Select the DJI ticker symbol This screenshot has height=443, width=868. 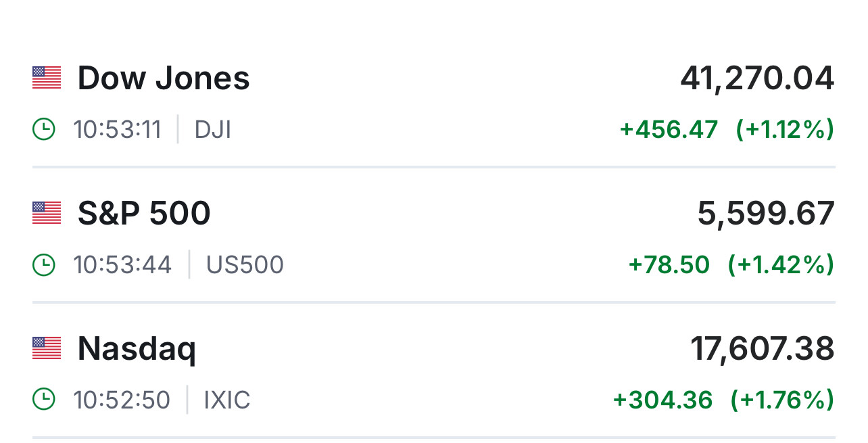(x=213, y=129)
